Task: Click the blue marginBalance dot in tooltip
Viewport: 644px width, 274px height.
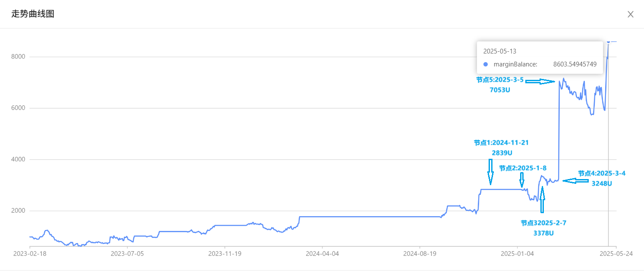Action: coord(486,64)
